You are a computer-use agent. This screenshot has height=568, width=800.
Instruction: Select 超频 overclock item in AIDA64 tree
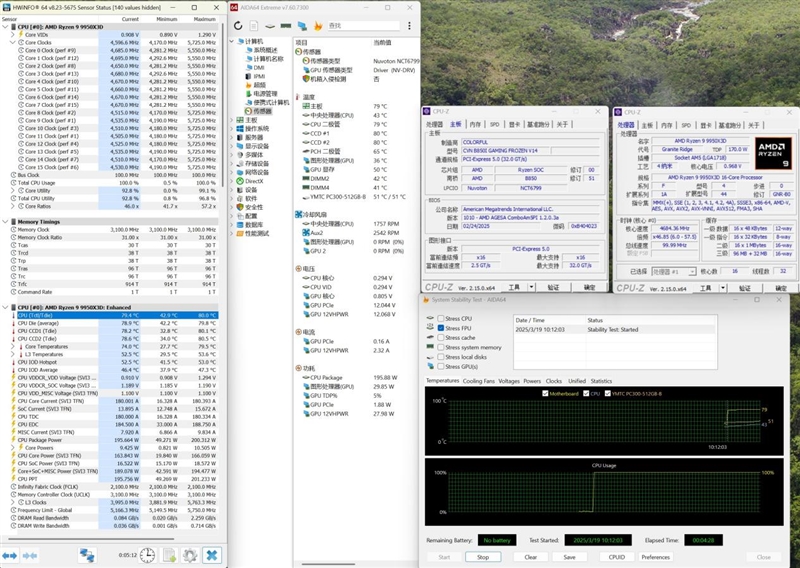(256, 85)
